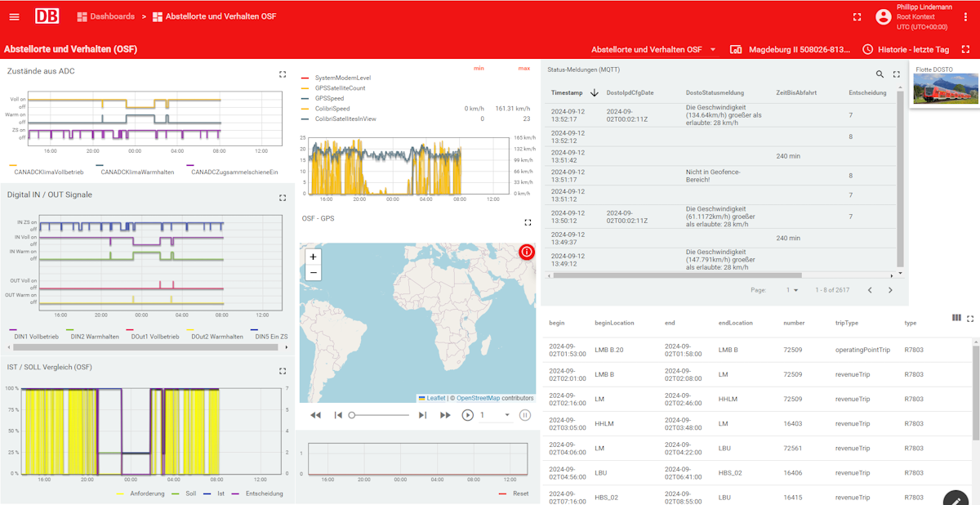Image resolution: width=980 pixels, height=505 pixels.
Task: Click the DostoStatusmeldung column header
Action: 715,92
